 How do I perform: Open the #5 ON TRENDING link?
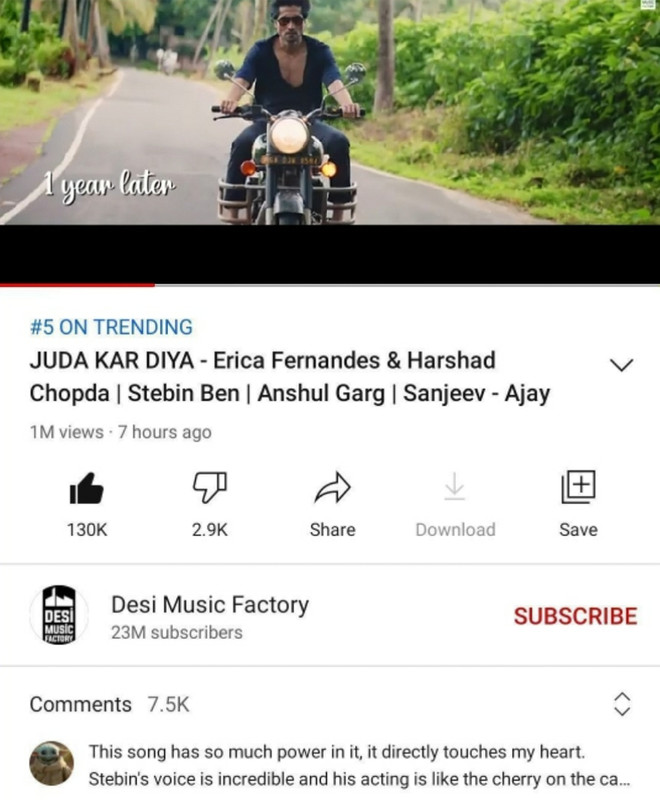[111, 327]
